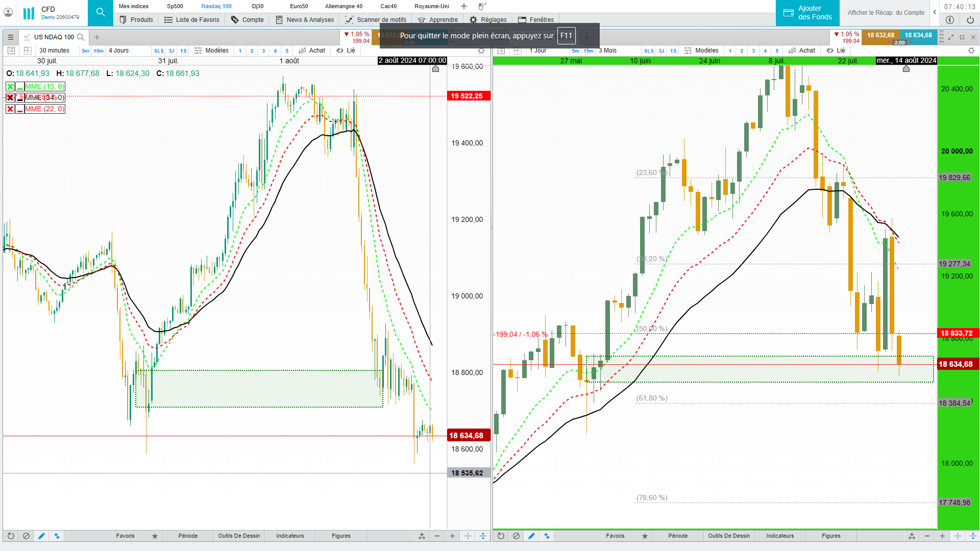980x551 pixels.
Task: Click the search magnifier in the top bar
Action: 101,12
